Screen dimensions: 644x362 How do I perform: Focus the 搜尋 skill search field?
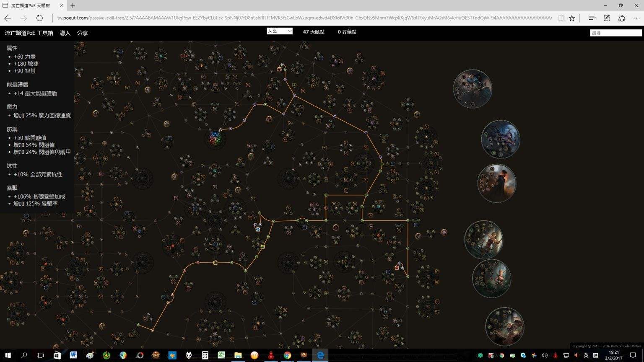point(616,33)
